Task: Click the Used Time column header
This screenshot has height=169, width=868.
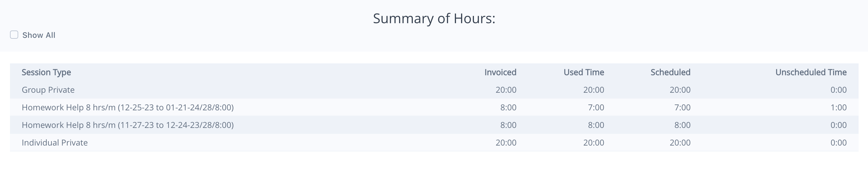Action: pyautogui.click(x=584, y=72)
